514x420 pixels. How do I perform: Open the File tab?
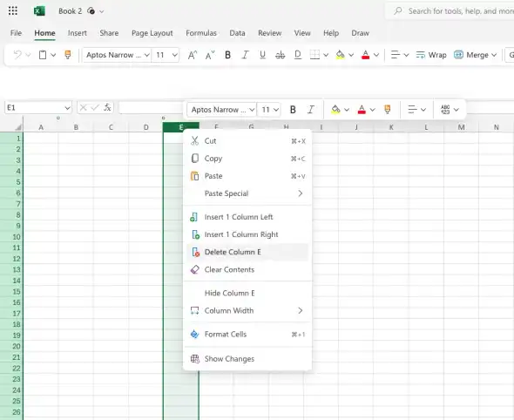pos(16,33)
